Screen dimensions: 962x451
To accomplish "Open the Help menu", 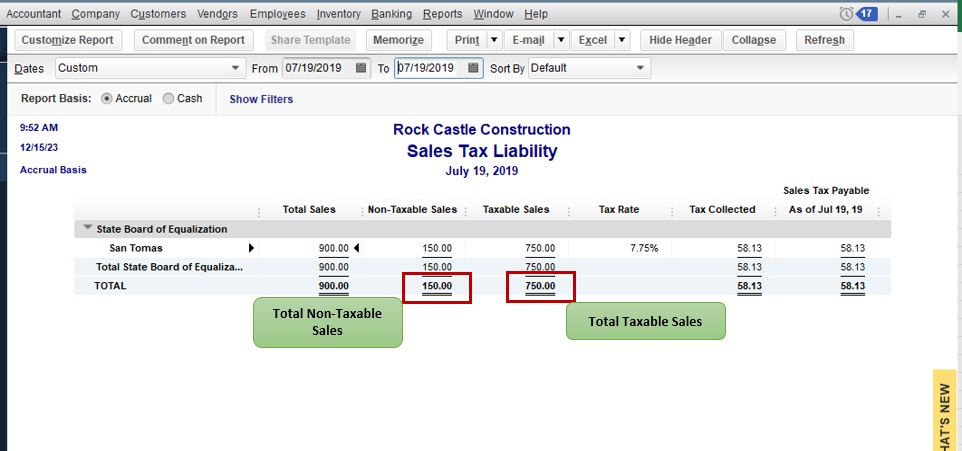I will [536, 13].
